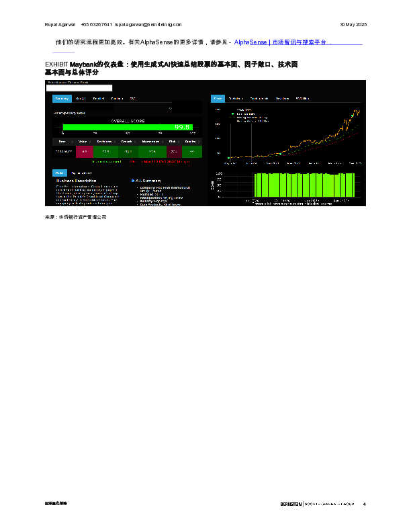
Task: Click sort arrows beside the Value header
Action: point(90,142)
